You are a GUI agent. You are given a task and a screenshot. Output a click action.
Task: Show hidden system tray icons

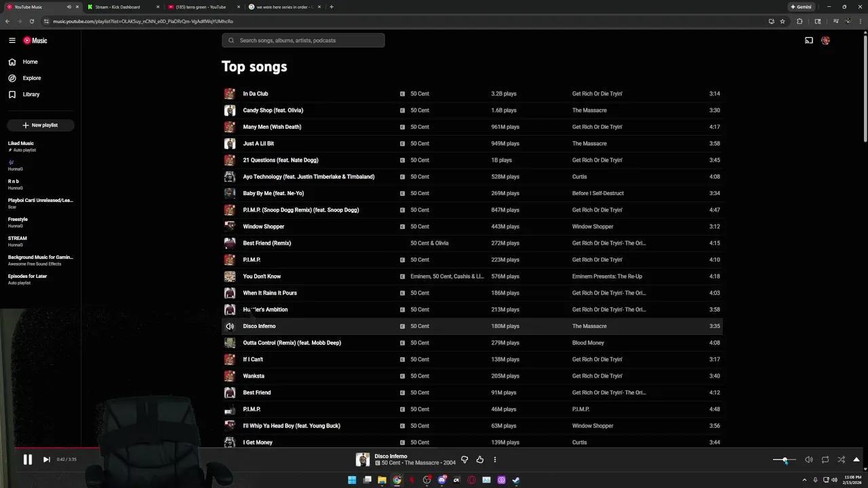click(805, 480)
